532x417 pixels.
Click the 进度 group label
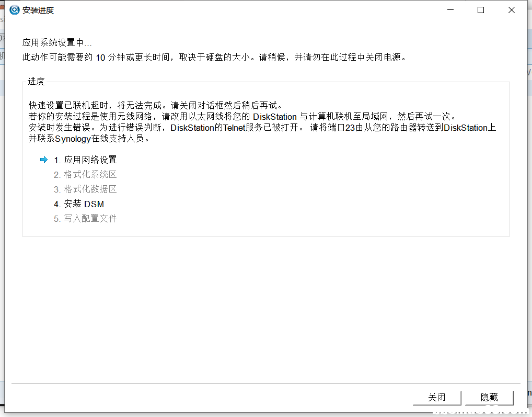click(36, 81)
